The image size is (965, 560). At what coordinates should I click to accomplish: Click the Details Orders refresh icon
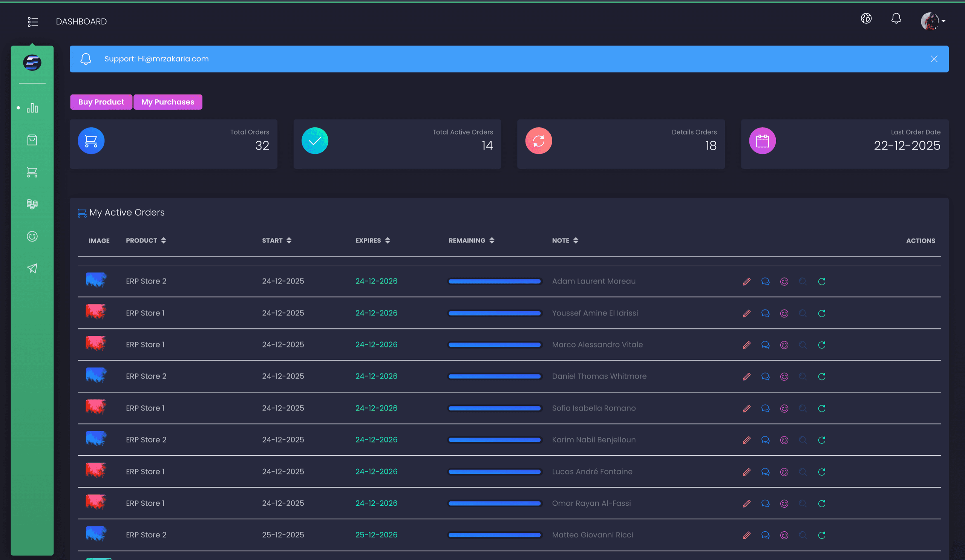pos(539,141)
